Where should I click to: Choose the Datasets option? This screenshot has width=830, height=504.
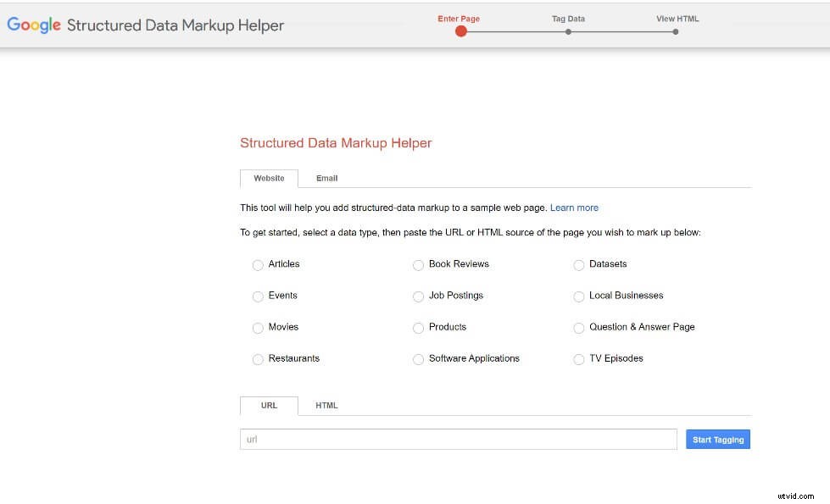[x=579, y=264]
